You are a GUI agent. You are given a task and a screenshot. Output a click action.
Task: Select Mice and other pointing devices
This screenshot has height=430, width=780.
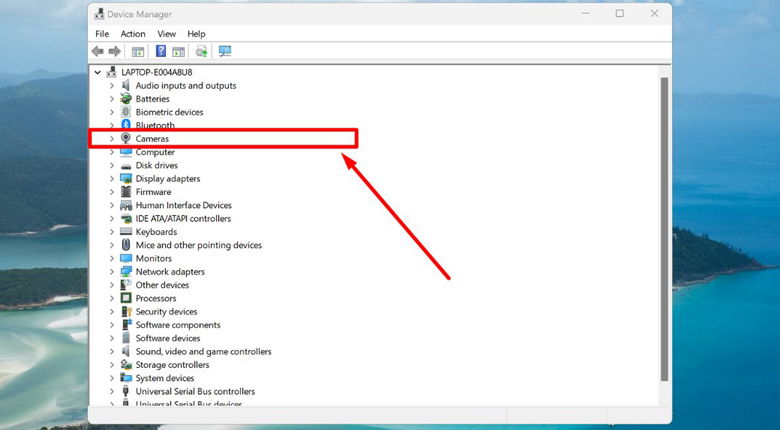(198, 245)
